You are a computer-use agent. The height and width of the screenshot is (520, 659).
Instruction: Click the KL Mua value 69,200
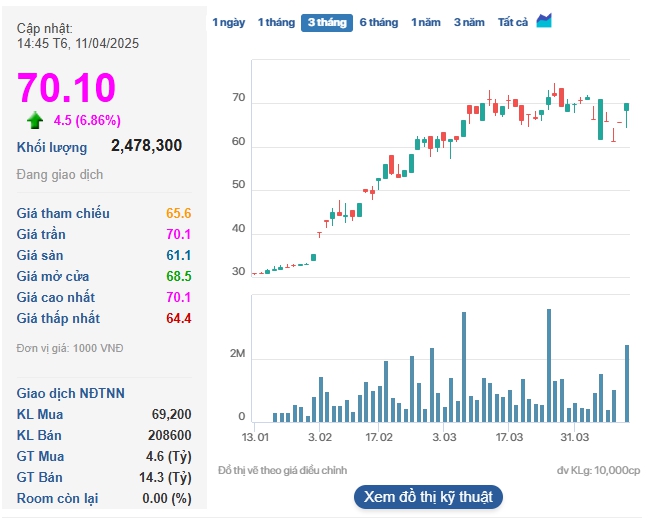(171, 414)
